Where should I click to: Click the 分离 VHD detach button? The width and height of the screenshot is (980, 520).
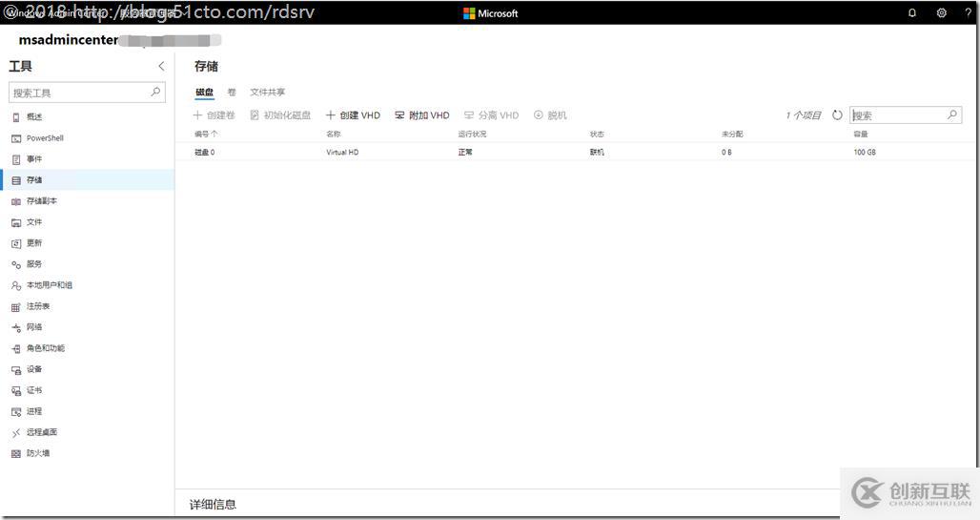[491, 115]
